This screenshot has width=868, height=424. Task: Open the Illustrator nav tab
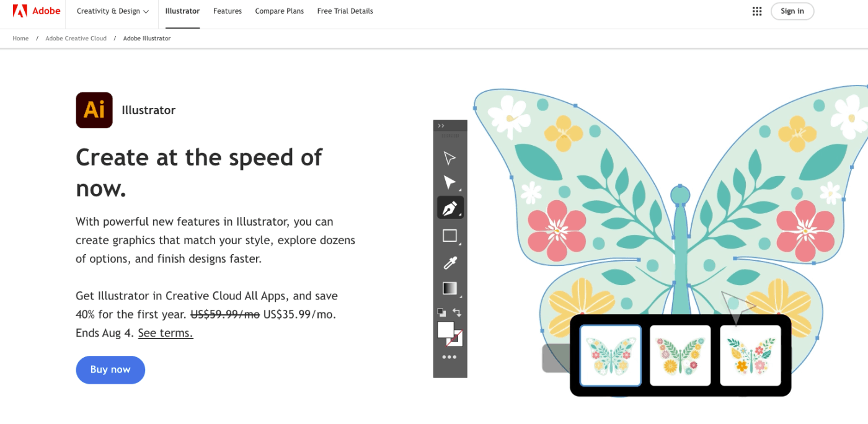tap(182, 11)
